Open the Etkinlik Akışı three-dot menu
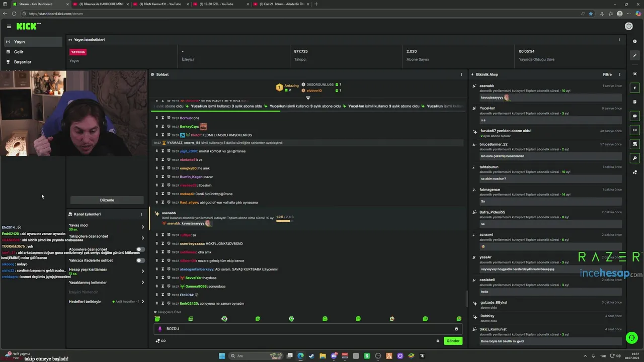The height and width of the screenshot is (362, 644). [619, 74]
